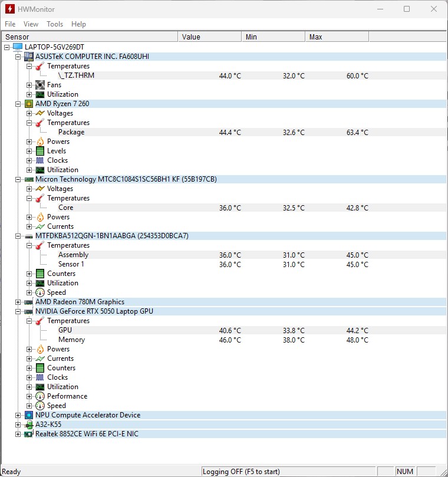
Task: Click the Clocks waveform icon under AMD Ryzen
Action: click(x=40, y=160)
